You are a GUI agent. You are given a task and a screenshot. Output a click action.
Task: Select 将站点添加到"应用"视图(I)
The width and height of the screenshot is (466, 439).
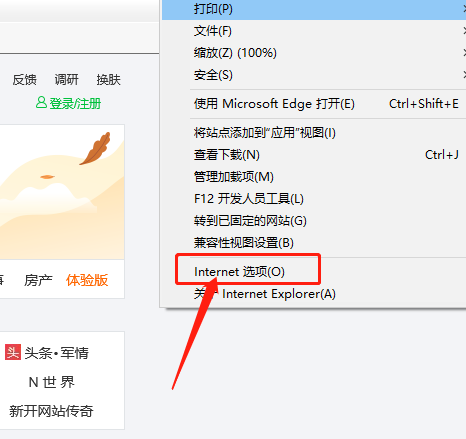(314, 133)
